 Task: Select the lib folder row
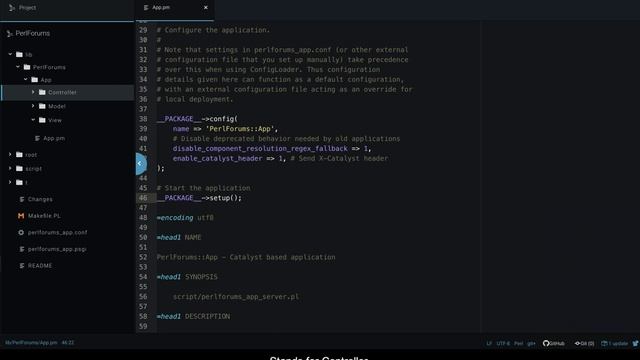(67, 54)
